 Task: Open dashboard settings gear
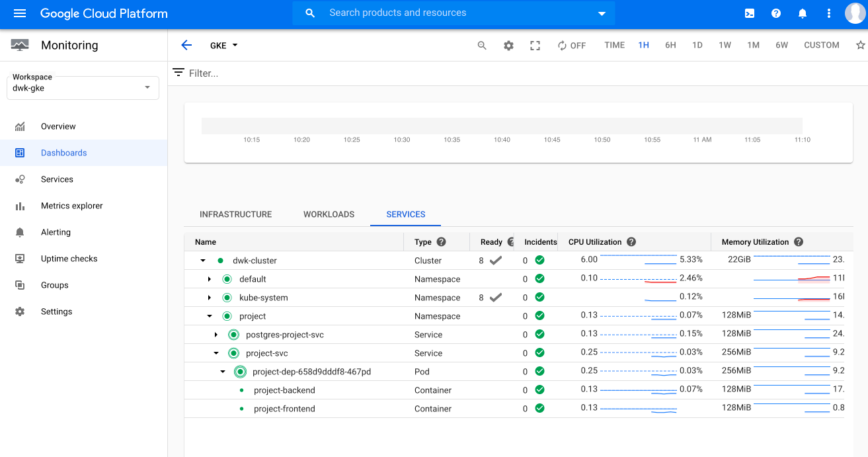508,46
